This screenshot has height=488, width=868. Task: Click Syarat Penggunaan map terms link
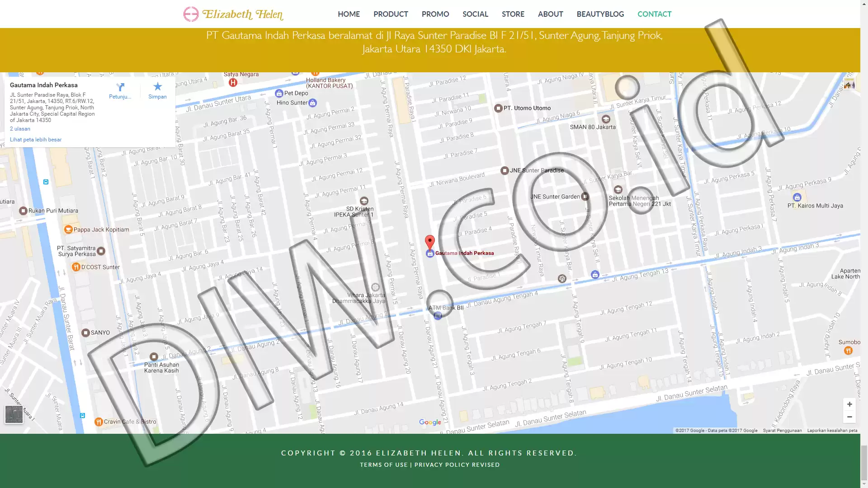[x=782, y=431]
